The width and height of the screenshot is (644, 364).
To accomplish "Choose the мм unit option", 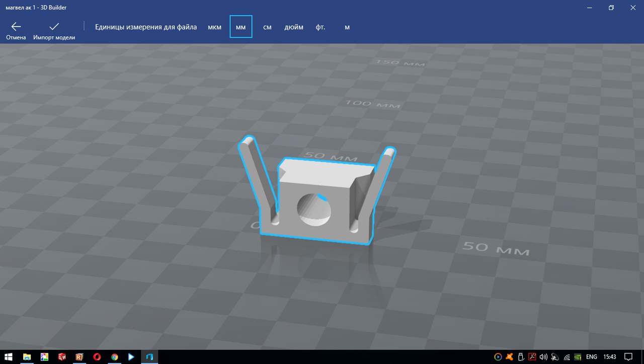I will tap(241, 27).
